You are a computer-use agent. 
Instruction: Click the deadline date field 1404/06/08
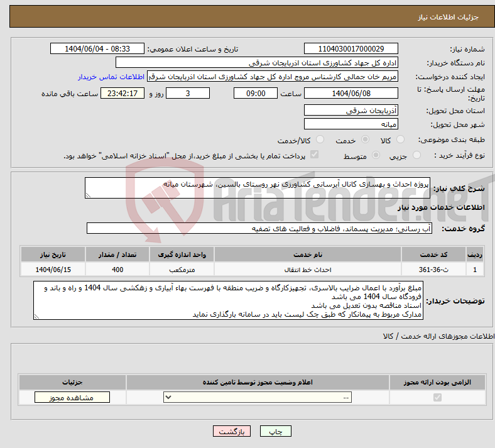(351, 93)
